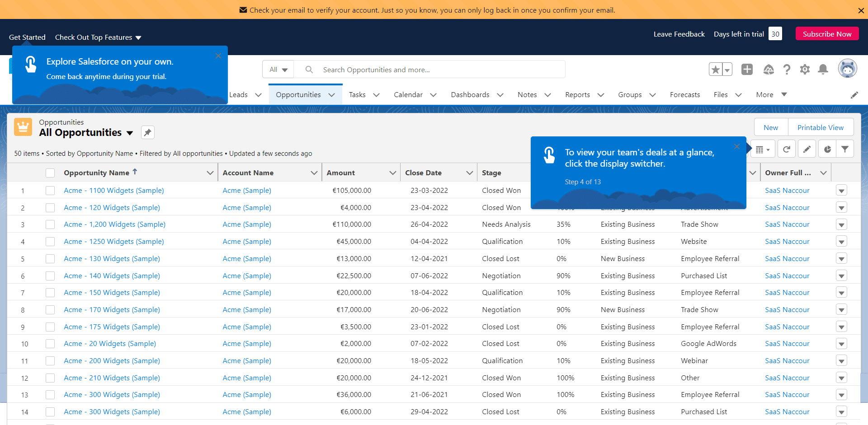The height and width of the screenshot is (425, 868).
Task: Close the Explore Salesforce popup
Action: 218,56
